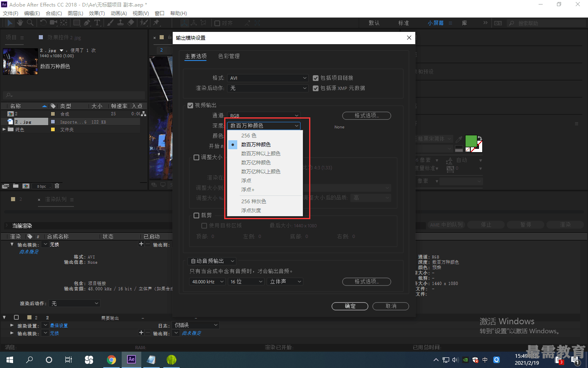This screenshot has height=368, width=588.
Task: Select the Roto Brush tool
Action: (144, 23)
